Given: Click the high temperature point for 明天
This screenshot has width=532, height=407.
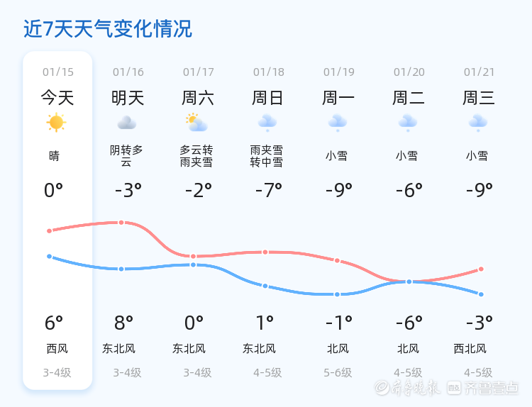Looking at the screenshot, I should pos(121,223).
